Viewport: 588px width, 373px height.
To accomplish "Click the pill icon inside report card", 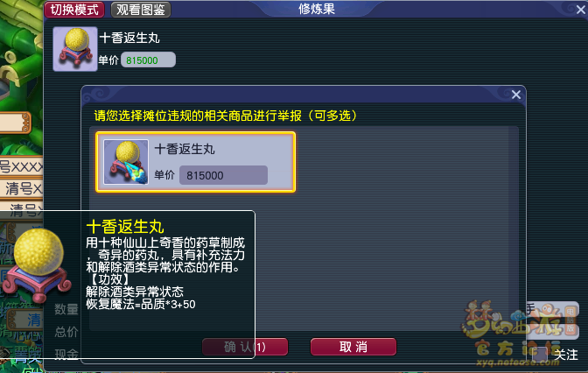I will tap(126, 162).
